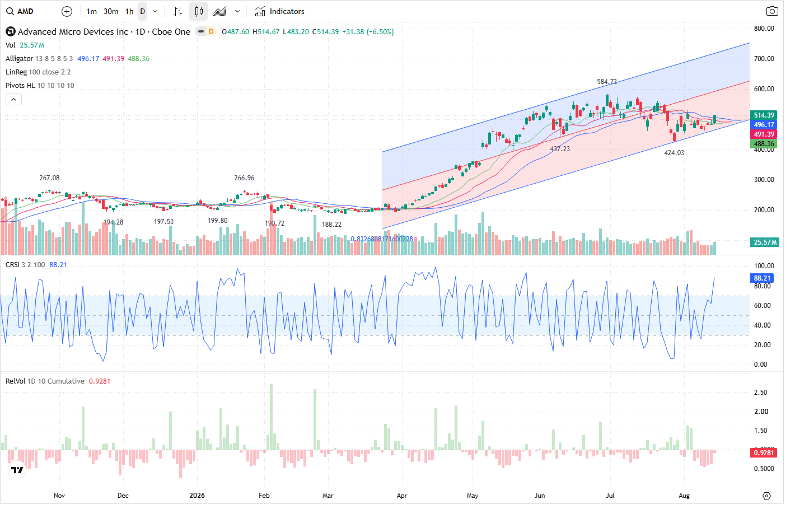Screen dimensions: 795x532
Task: Switch chart style to bars
Action: tap(177, 11)
